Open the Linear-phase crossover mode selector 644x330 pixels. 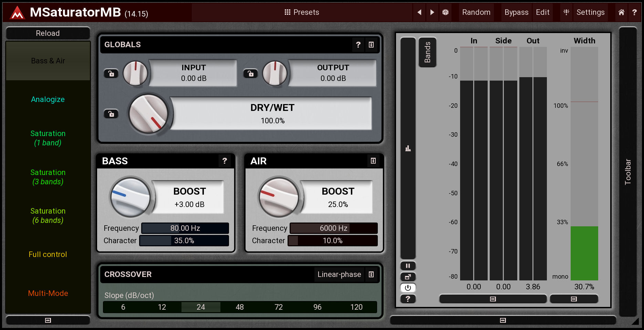pyautogui.click(x=339, y=275)
